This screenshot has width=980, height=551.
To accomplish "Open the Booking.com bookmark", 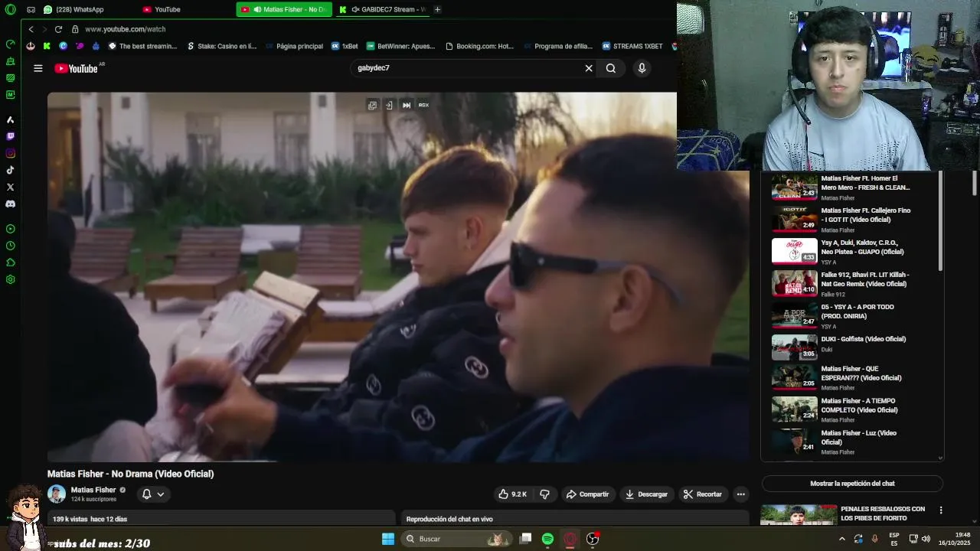I will click(x=479, y=46).
